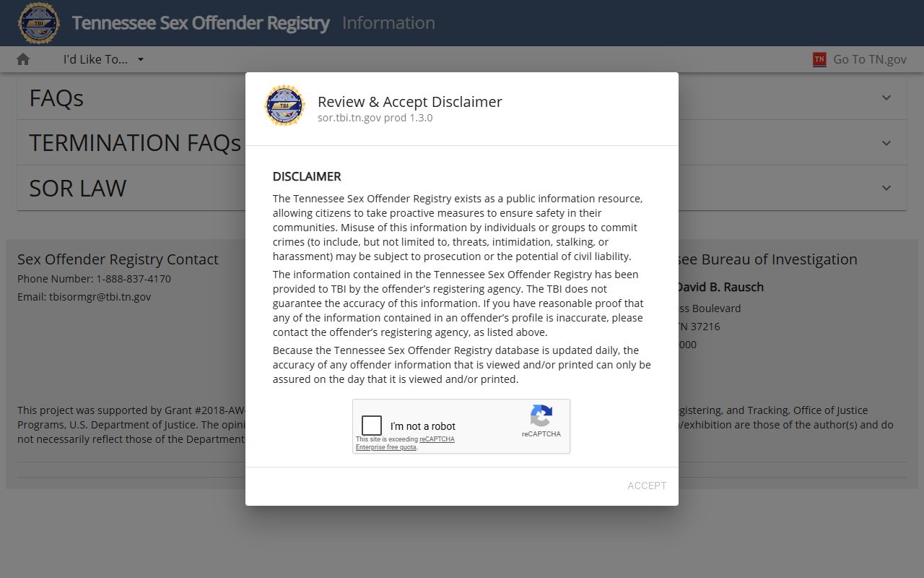
Task: Check the I'm not a robot box
Action: [x=372, y=426]
